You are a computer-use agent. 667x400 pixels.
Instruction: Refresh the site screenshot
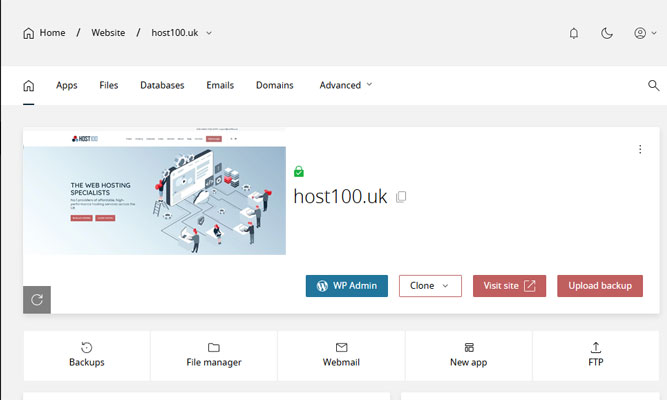pyautogui.click(x=37, y=300)
